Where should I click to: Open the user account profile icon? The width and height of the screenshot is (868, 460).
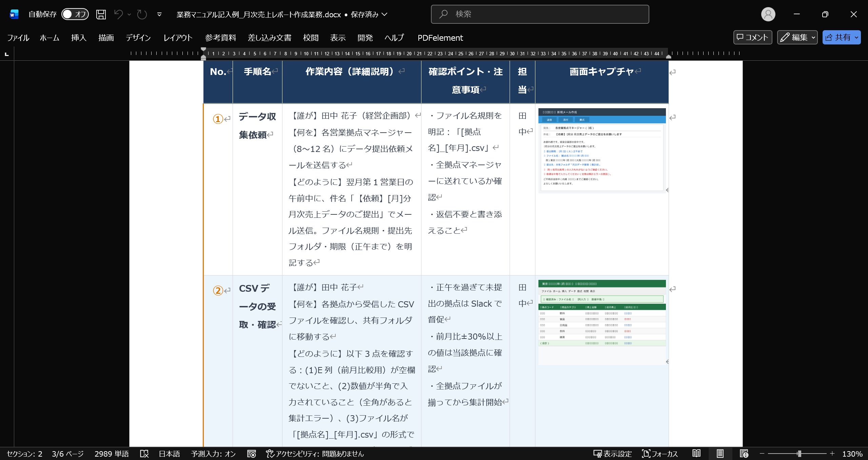[768, 14]
